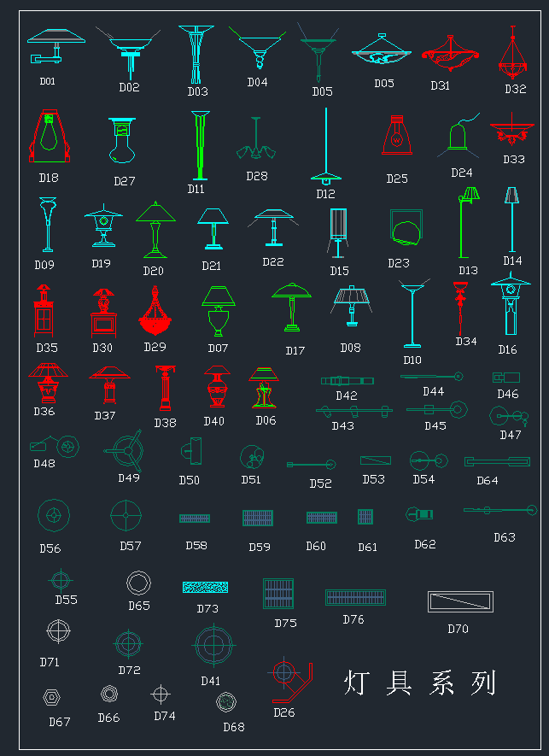Select the cyan D16 lantern post symbol
Screen dimensions: 549x756
click(x=511, y=306)
